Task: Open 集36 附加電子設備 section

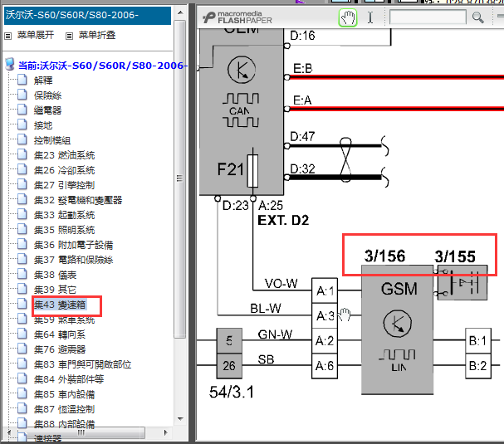Action: [x=74, y=245]
